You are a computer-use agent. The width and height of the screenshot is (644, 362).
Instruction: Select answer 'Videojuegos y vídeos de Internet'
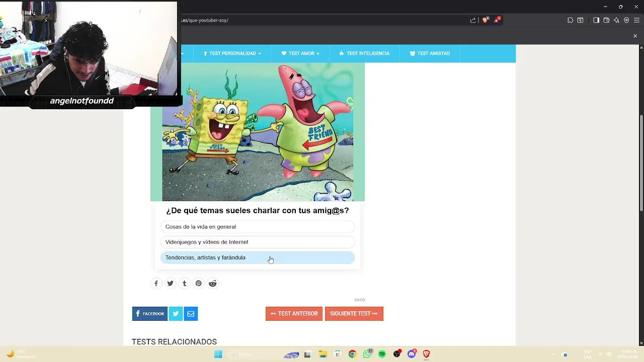point(257,242)
